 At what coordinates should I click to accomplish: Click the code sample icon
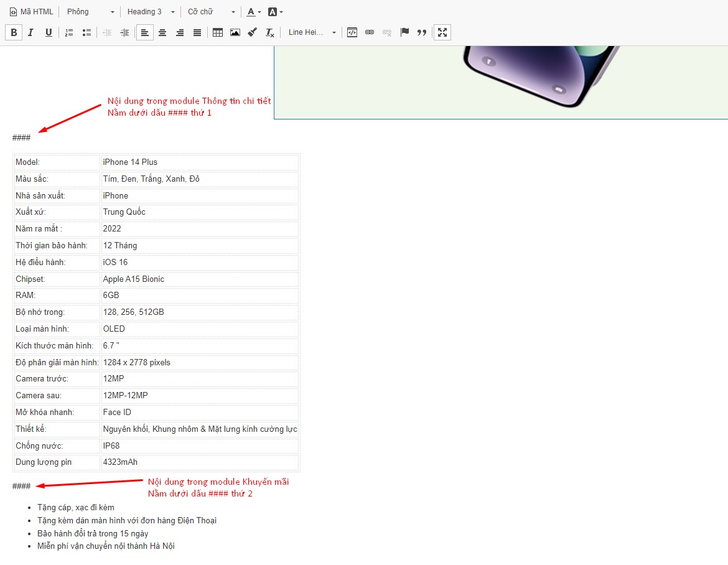click(352, 32)
